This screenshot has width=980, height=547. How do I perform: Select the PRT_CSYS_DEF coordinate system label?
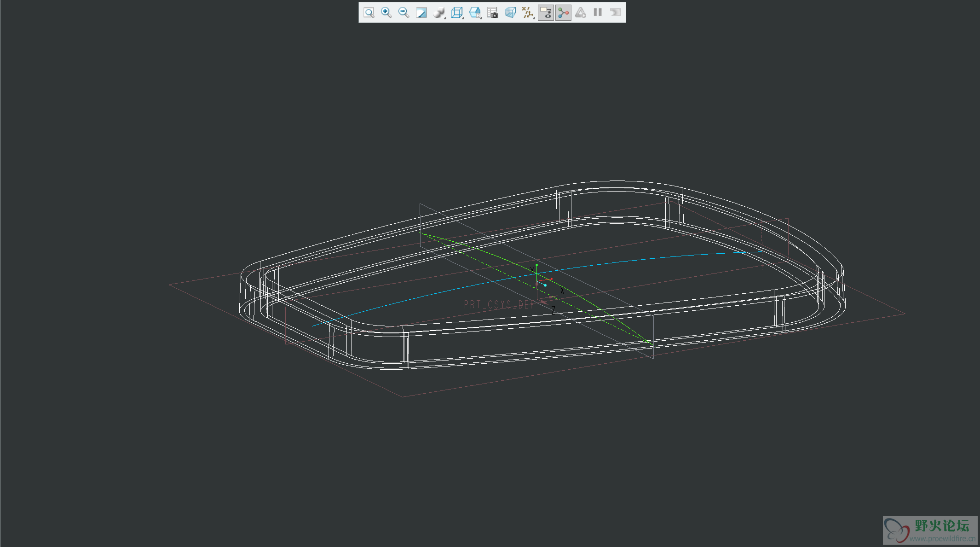(498, 304)
